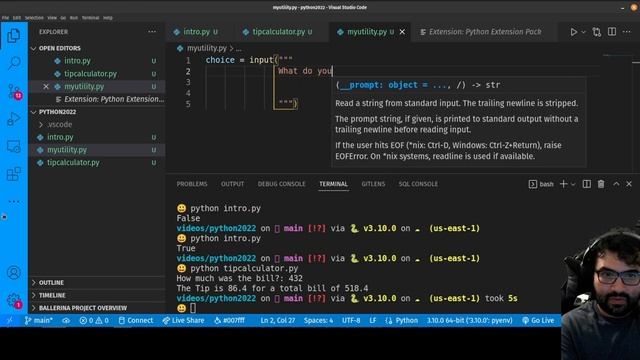This screenshot has width=640, height=360.
Task: Show additional views ellipsis in activity bar
Action: [14, 201]
